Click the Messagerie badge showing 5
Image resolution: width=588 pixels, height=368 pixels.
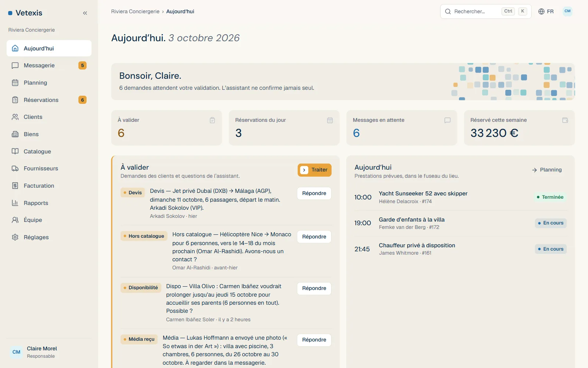click(82, 66)
